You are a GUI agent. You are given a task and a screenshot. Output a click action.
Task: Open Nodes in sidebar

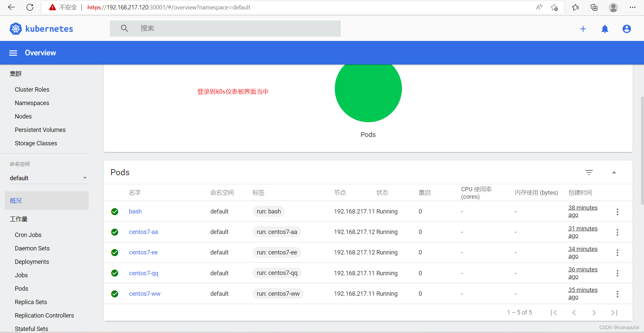pos(23,116)
